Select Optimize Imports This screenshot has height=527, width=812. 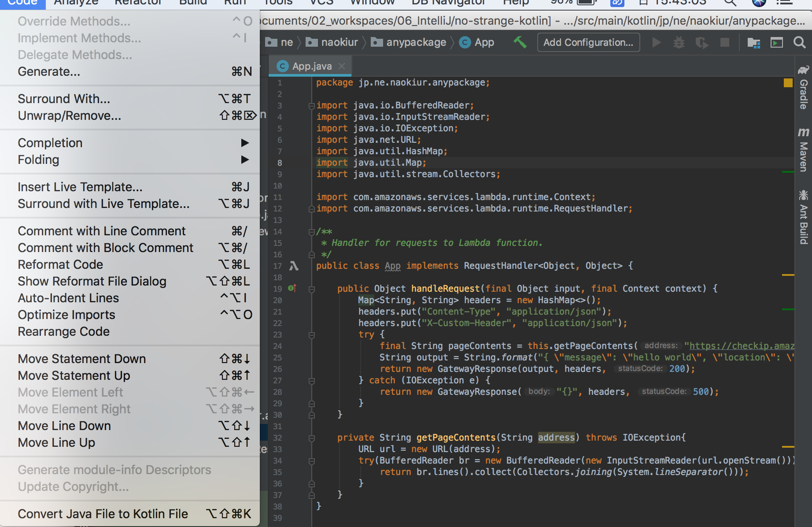pyautogui.click(x=130, y=315)
